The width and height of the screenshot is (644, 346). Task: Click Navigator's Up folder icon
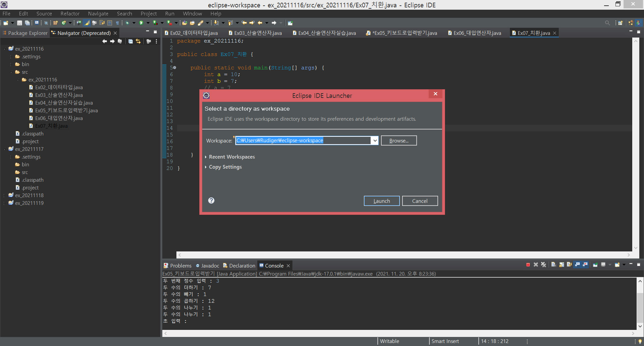click(x=120, y=41)
